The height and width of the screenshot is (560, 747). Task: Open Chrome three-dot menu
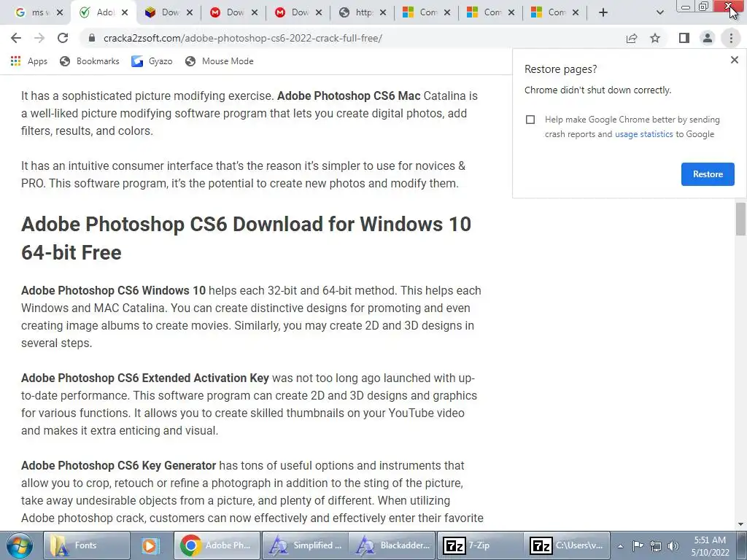tap(731, 38)
